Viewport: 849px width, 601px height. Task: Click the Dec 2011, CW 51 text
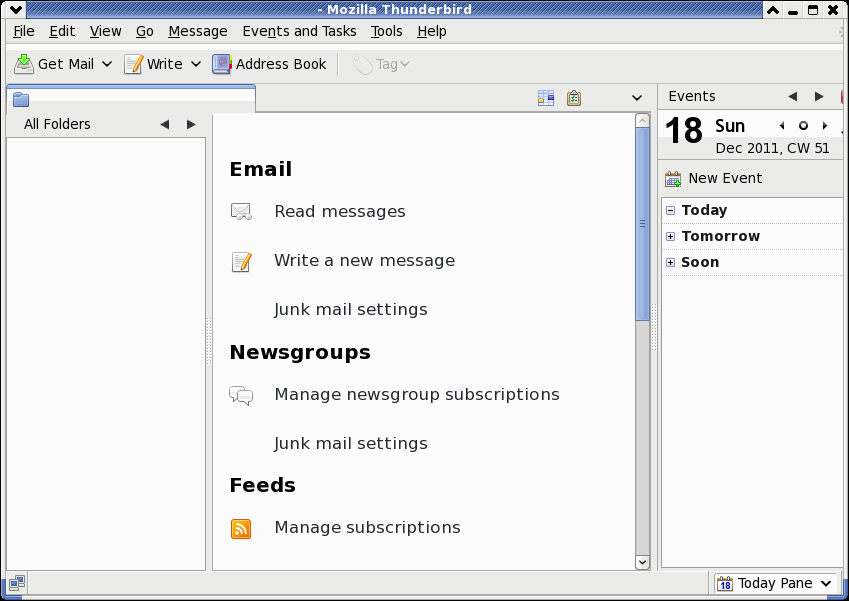772,148
